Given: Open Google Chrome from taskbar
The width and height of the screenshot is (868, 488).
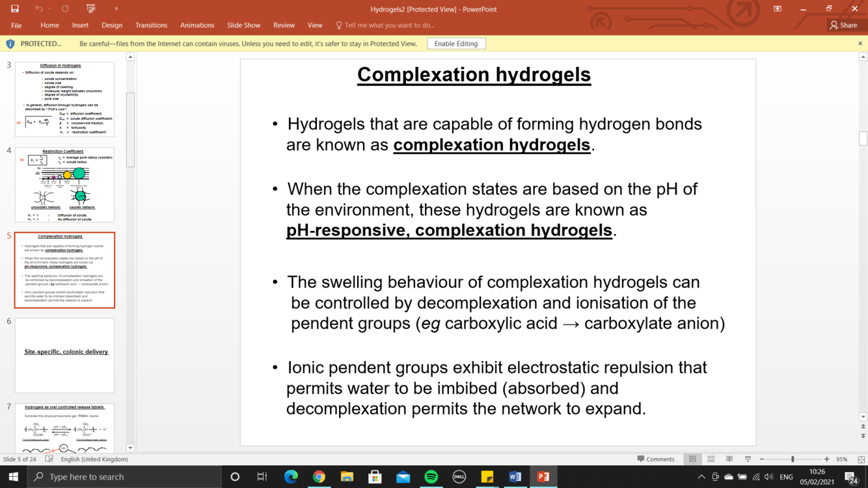Looking at the screenshot, I should tap(319, 477).
